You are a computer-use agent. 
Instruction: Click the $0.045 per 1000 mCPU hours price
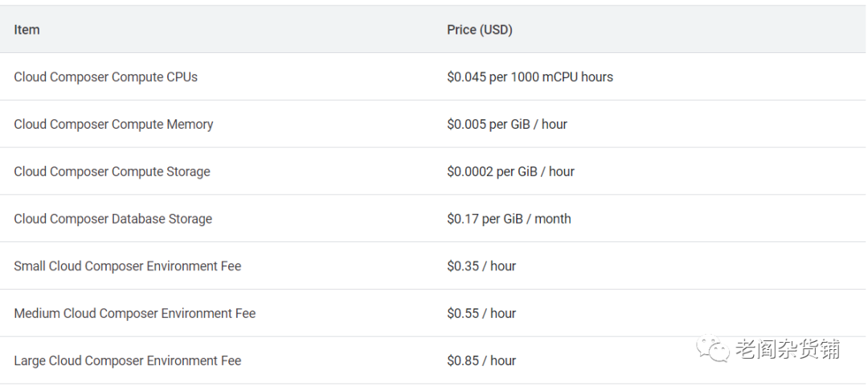(x=530, y=77)
